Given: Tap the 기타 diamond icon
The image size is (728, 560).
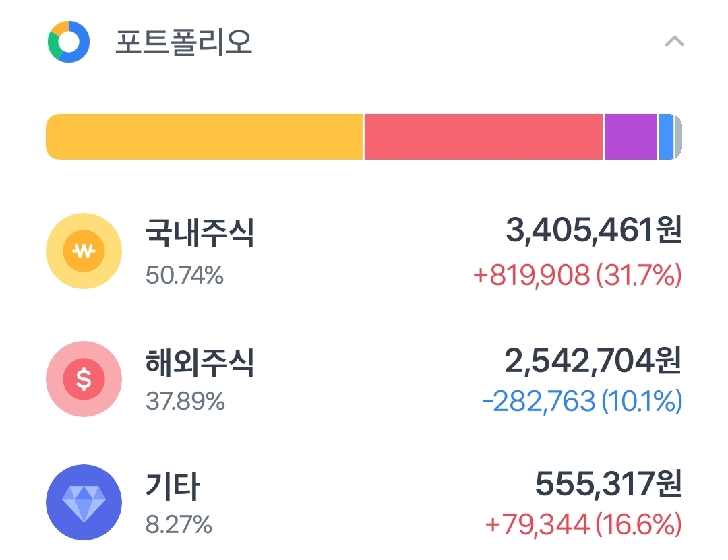Looking at the screenshot, I should pyautogui.click(x=84, y=502).
